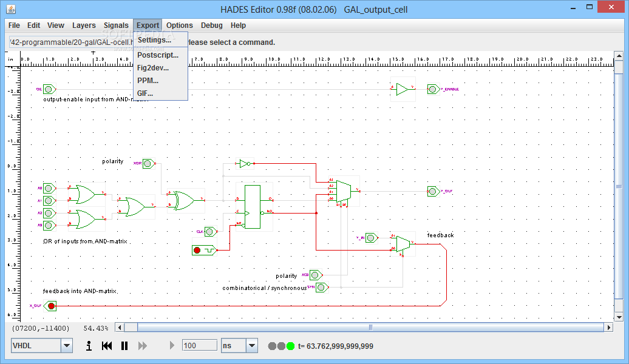This screenshot has width=629, height=364.
Task: Open the Edit menu
Action: pos(34,25)
